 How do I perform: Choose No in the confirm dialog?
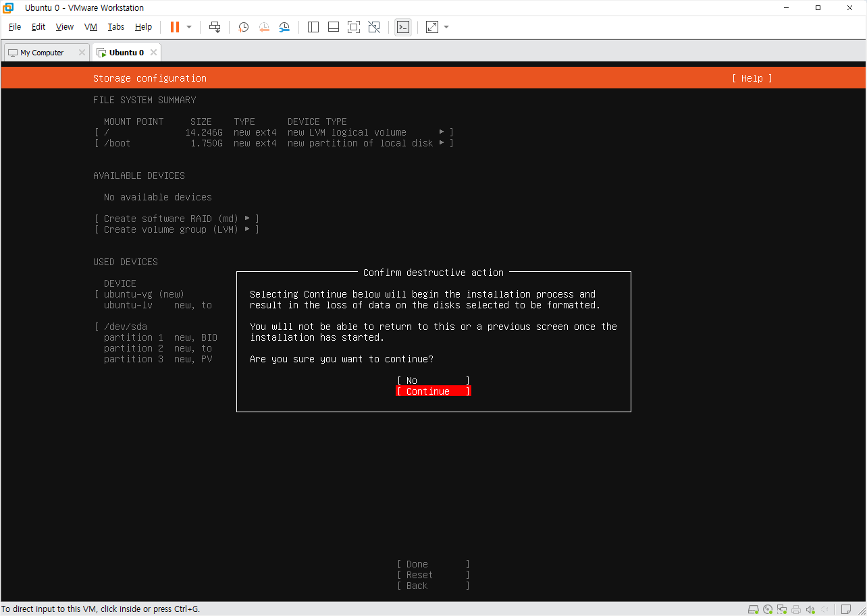pos(433,381)
